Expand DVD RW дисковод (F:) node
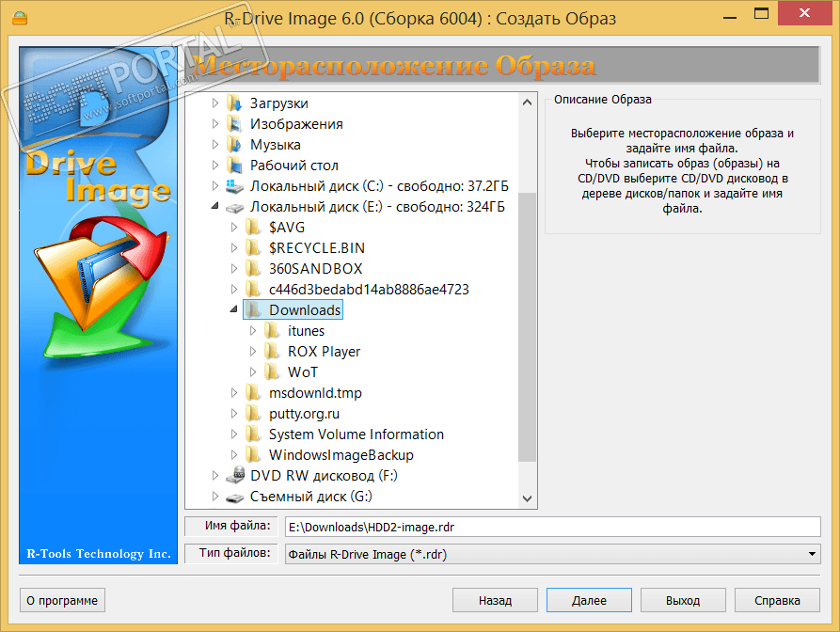This screenshot has width=840, height=632. click(215, 476)
